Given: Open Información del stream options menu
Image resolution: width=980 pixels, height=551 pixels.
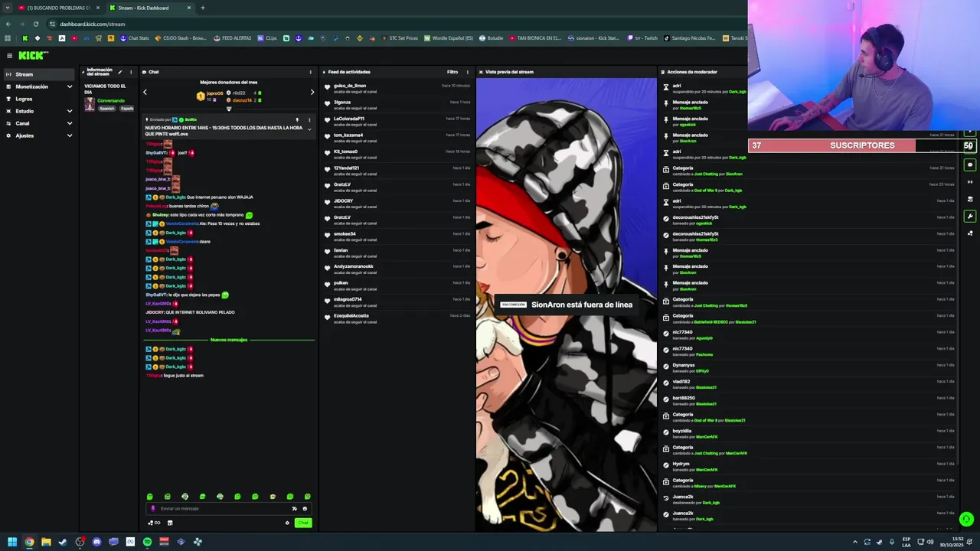Looking at the screenshot, I should pyautogui.click(x=131, y=72).
